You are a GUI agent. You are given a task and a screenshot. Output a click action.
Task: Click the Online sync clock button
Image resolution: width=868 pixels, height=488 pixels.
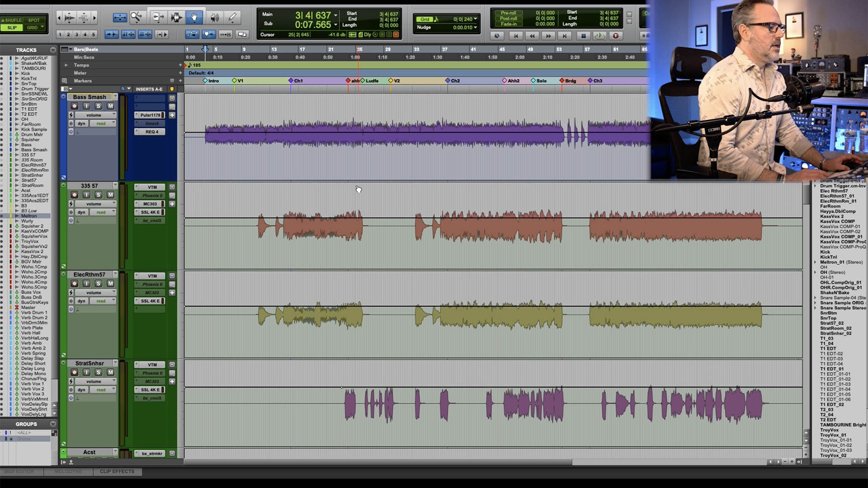(497, 36)
